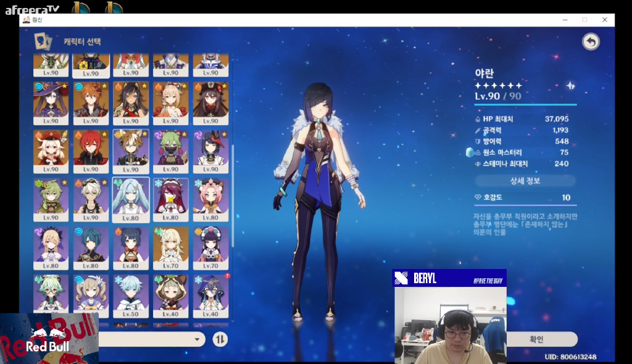Open the constellation sparkle icon beside the stars

[x=570, y=86]
